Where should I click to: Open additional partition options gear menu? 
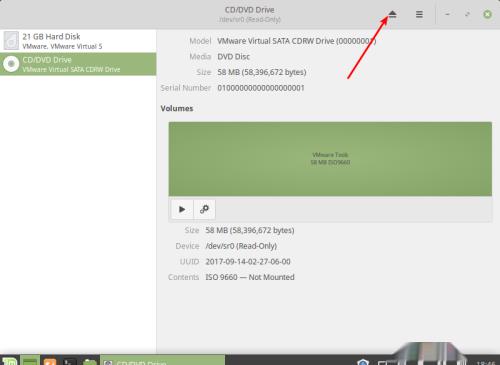tap(204, 209)
